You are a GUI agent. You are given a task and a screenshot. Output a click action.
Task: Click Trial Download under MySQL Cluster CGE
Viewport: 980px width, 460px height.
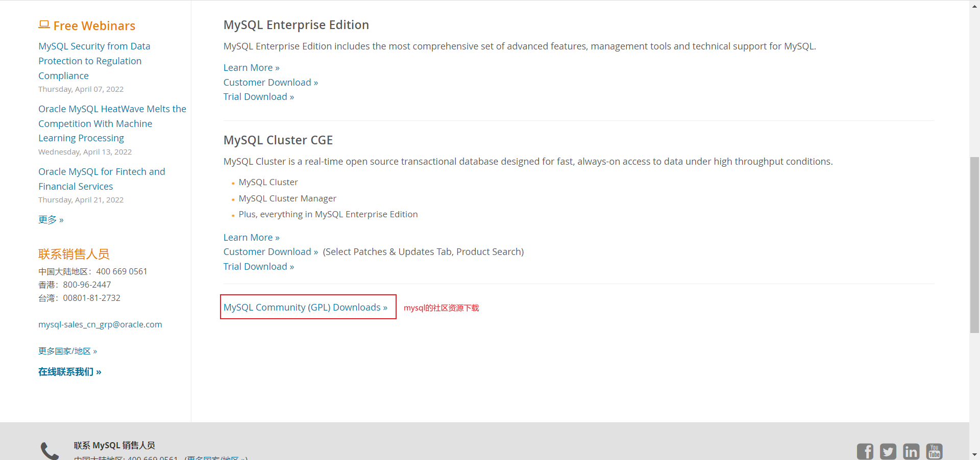tap(259, 267)
